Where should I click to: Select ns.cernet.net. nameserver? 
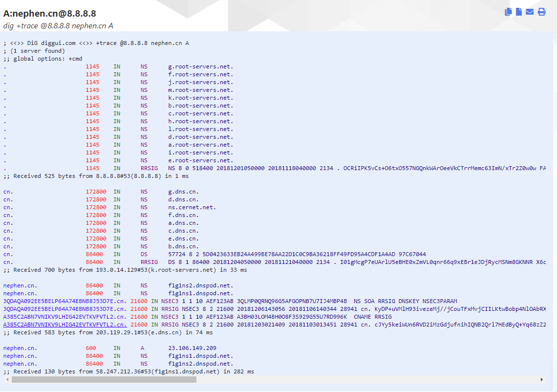tap(192, 207)
